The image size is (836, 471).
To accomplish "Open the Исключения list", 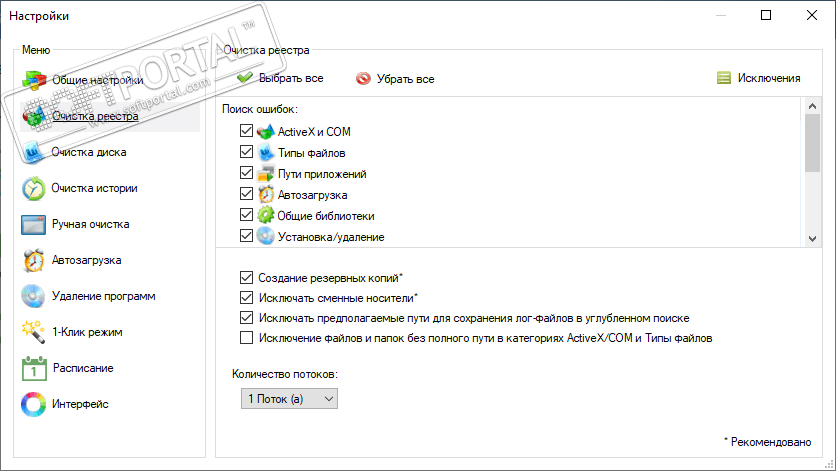I will (x=758, y=78).
